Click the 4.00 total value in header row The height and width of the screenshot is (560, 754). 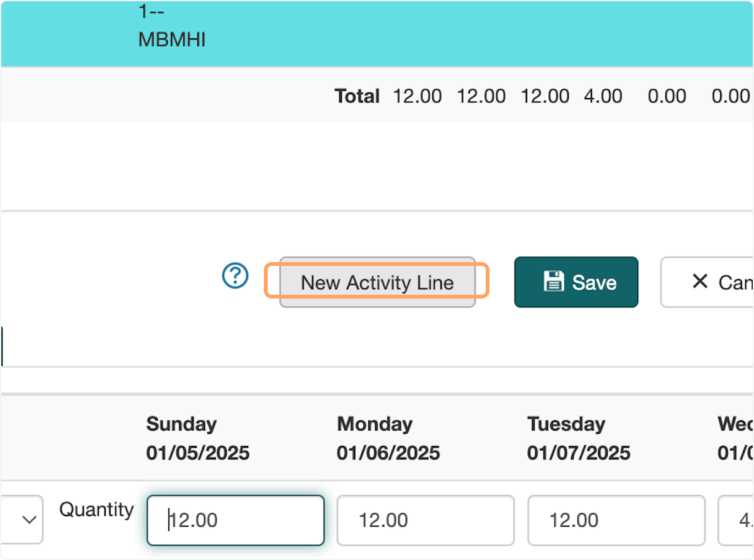[x=602, y=96]
